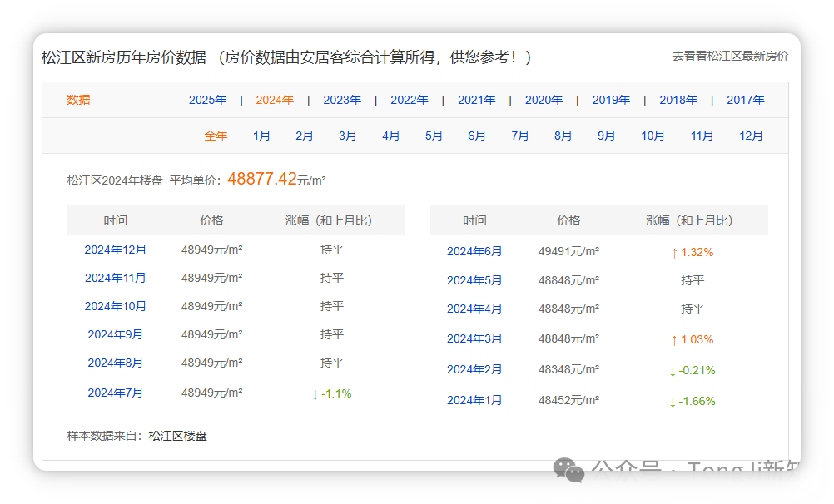Open the 2024年11月 row link
834x504 pixels.
tap(115, 278)
